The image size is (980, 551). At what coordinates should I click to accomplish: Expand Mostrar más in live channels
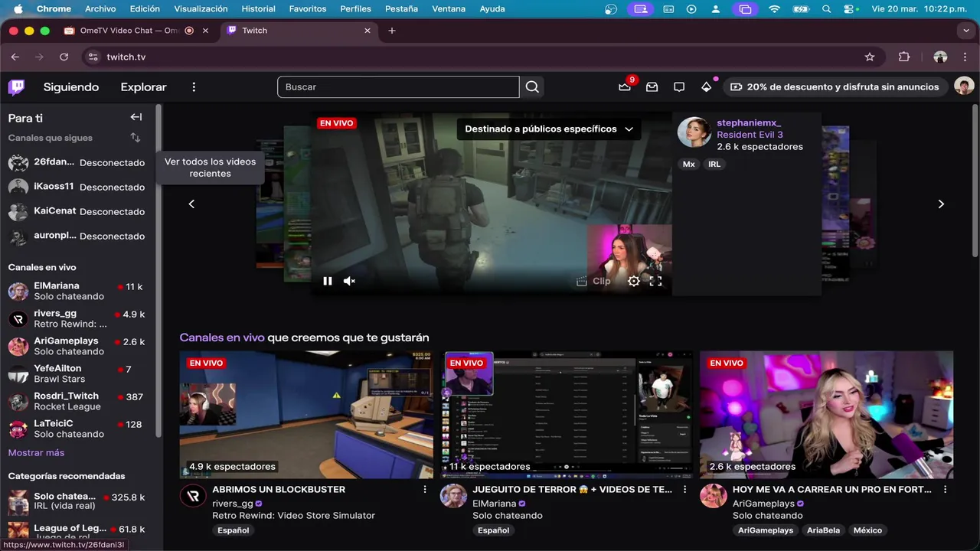pyautogui.click(x=36, y=453)
